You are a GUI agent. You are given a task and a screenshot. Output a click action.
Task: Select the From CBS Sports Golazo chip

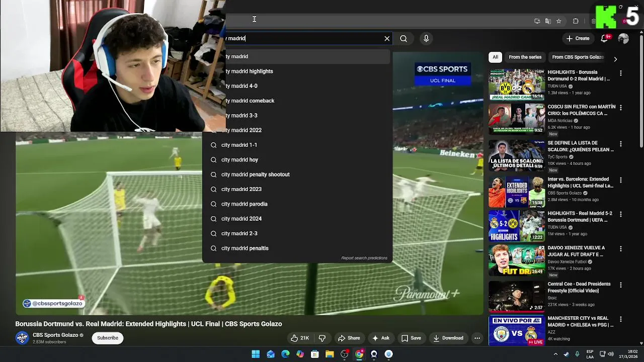click(x=578, y=57)
